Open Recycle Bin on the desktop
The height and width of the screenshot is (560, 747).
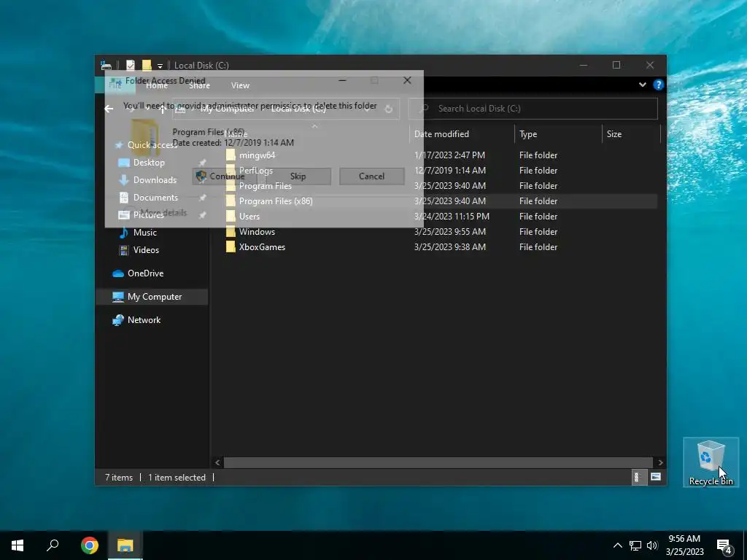tap(711, 462)
